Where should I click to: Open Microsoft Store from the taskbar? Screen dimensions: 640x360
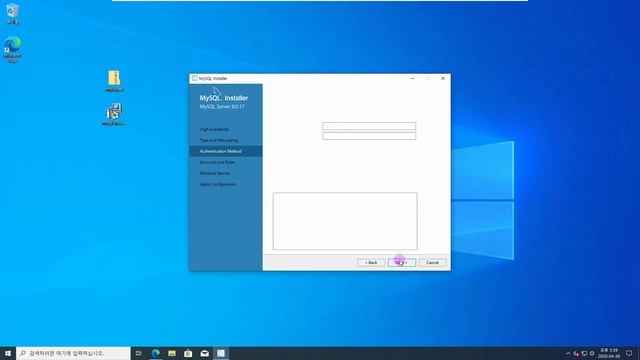click(188, 353)
